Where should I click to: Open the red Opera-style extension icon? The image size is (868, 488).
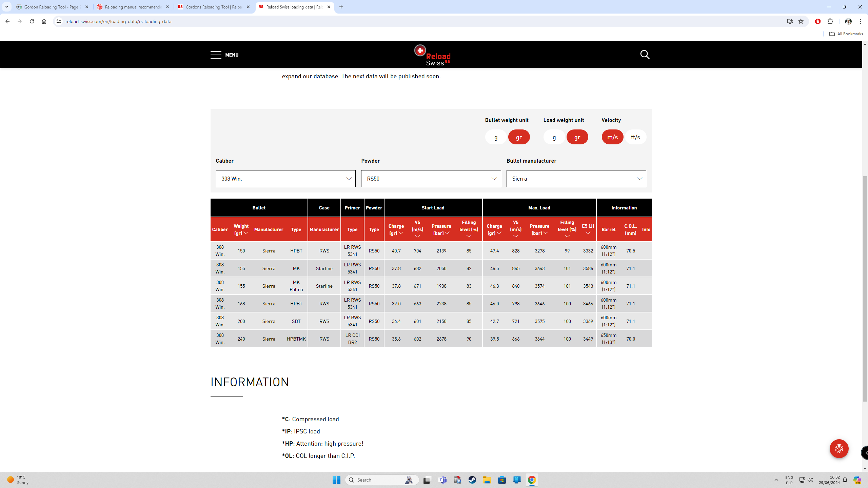(818, 21)
